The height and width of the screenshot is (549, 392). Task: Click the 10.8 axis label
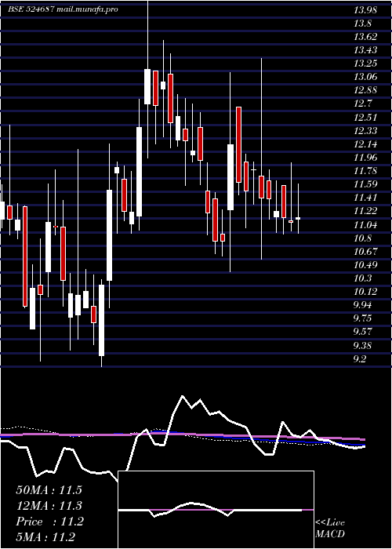click(x=362, y=238)
